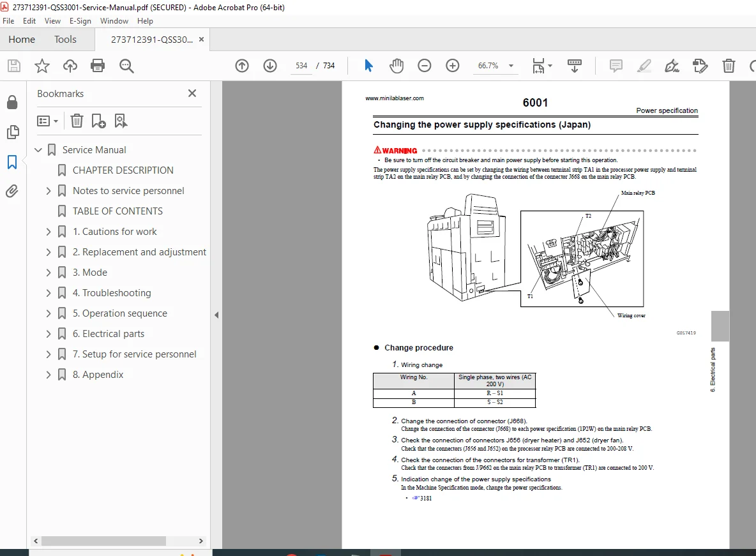Zoom out with minus button
This screenshot has width=756, height=556.
pyautogui.click(x=424, y=66)
